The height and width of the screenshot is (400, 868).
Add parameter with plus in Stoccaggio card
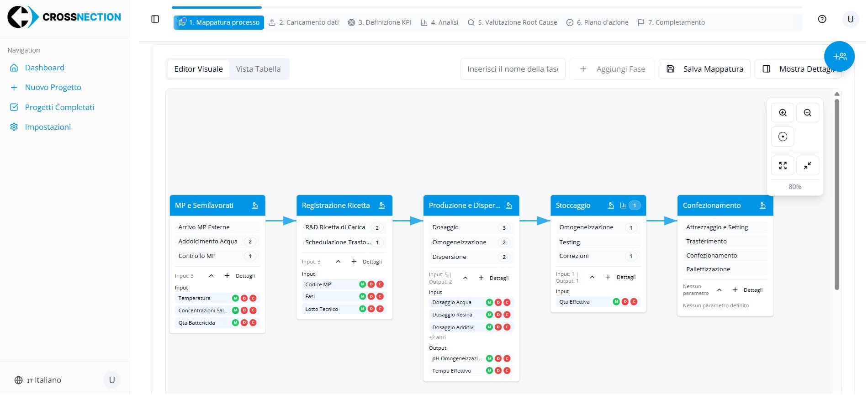pos(608,277)
